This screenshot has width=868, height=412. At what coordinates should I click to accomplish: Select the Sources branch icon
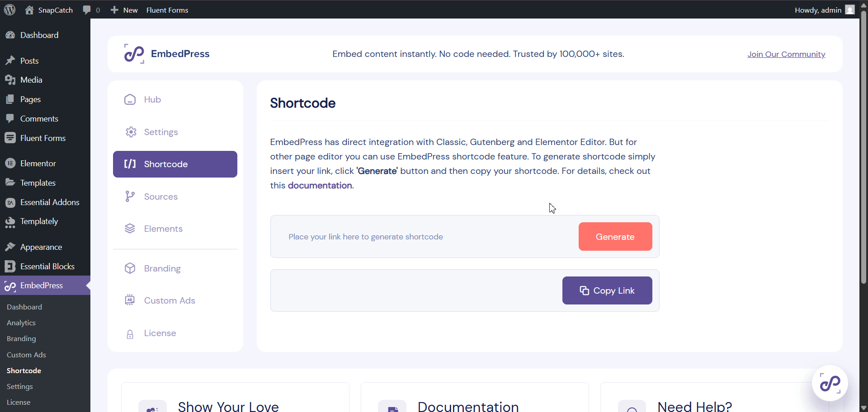130,196
